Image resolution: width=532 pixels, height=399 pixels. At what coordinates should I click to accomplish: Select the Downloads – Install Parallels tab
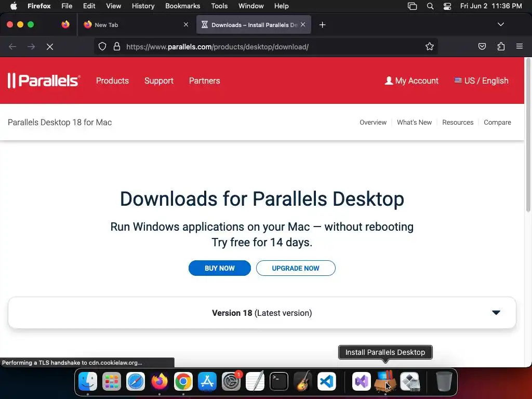tap(254, 24)
